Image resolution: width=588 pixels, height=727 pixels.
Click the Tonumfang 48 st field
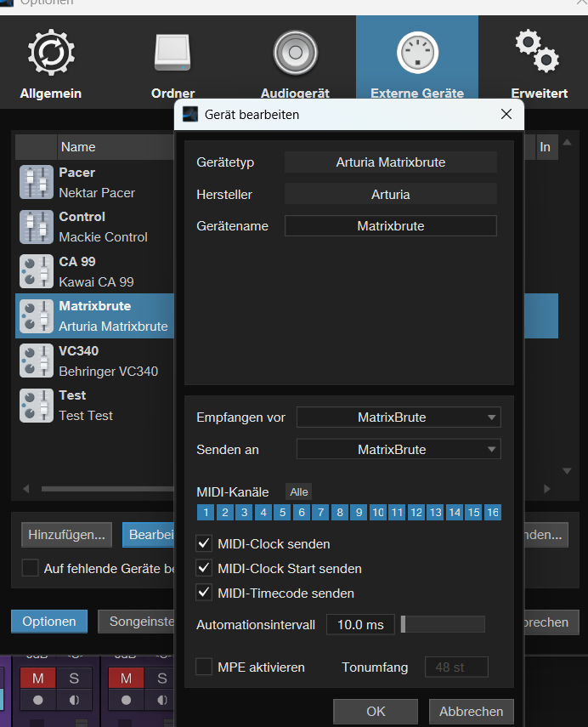pyautogui.click(x=456, y=667)
